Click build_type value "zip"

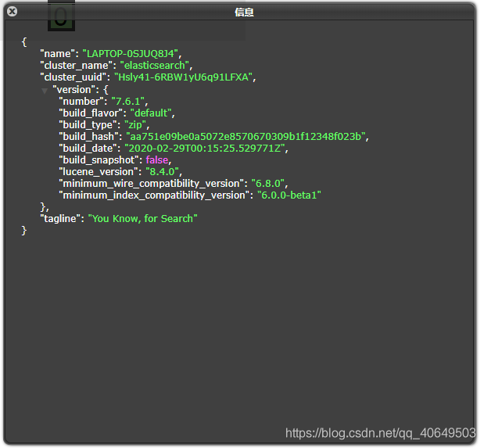[x=135, y=125]
